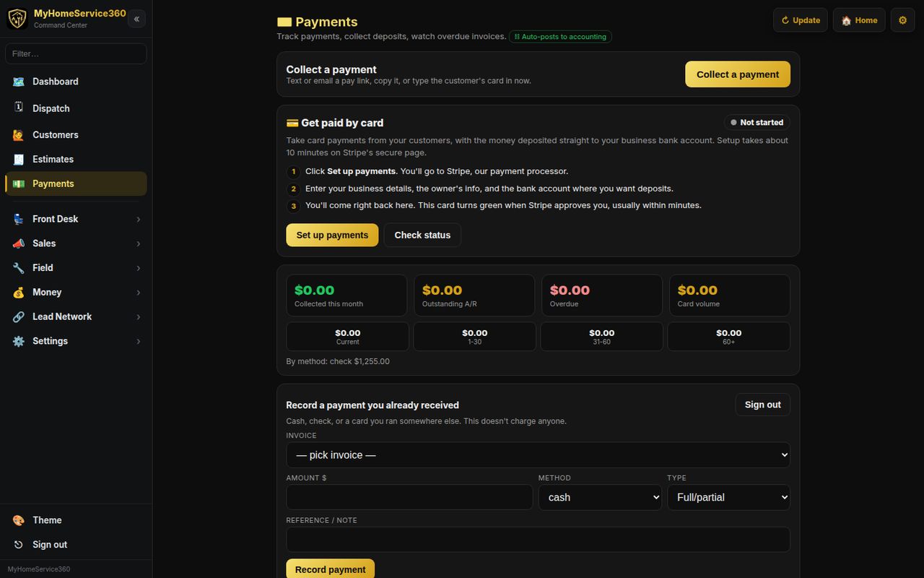Click the Amount $ input field
924x578 pixels.
(409, 497)
